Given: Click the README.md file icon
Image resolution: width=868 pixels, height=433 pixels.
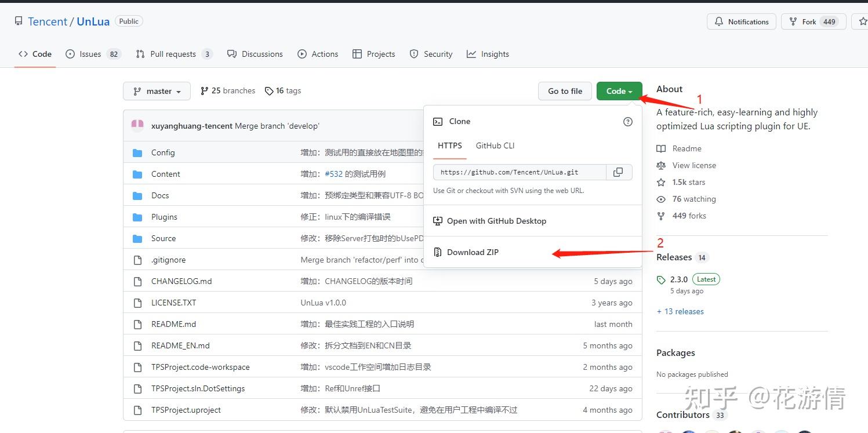Looking at the screenshot, I should pyautogui.click(x=137, y=325).
